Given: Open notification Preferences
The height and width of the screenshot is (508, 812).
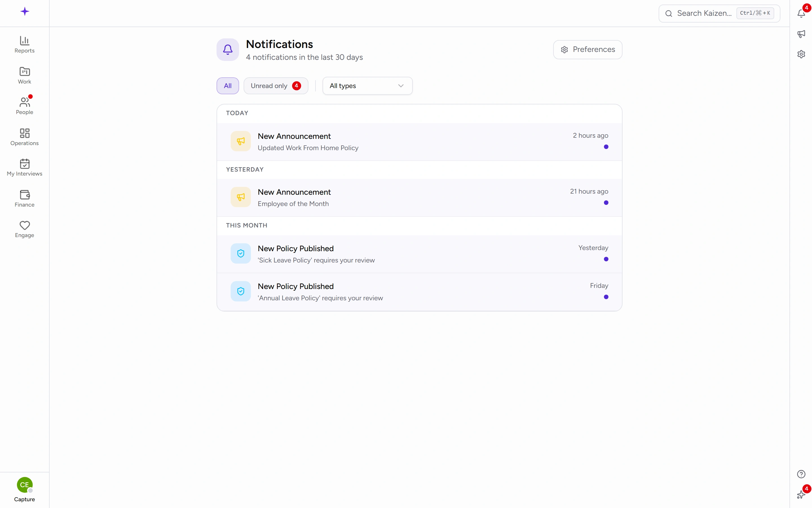Looking at the screenshot, I should (588, 50).
